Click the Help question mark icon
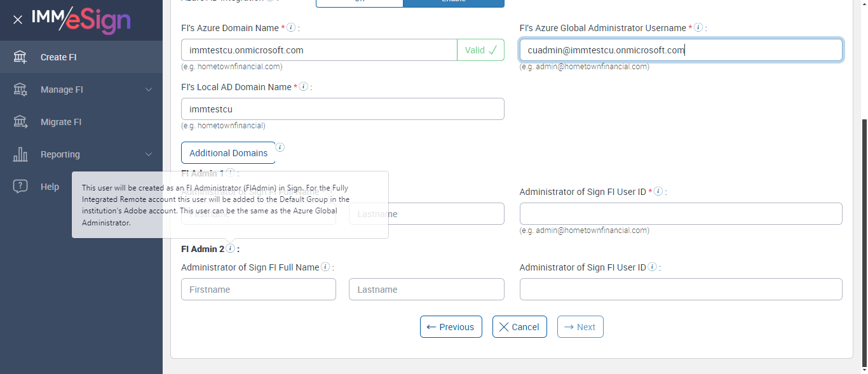The height and width of the screenshot is (374, 868). click(x=20, y=187)
